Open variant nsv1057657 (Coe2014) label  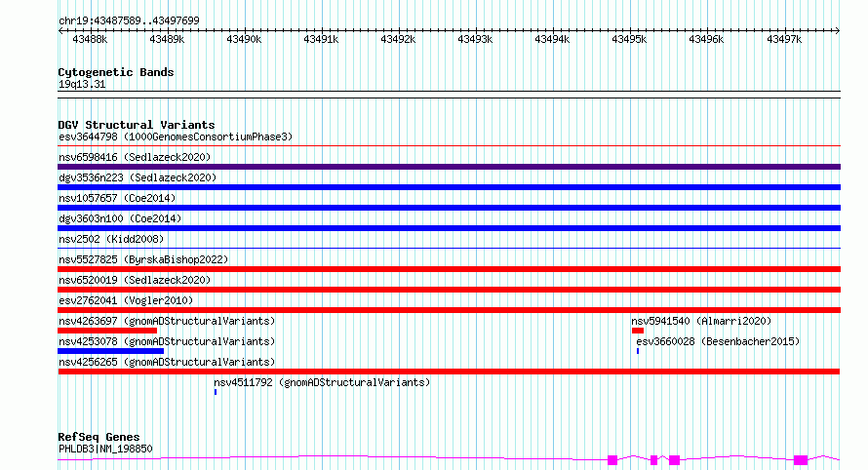click(117, 198)
